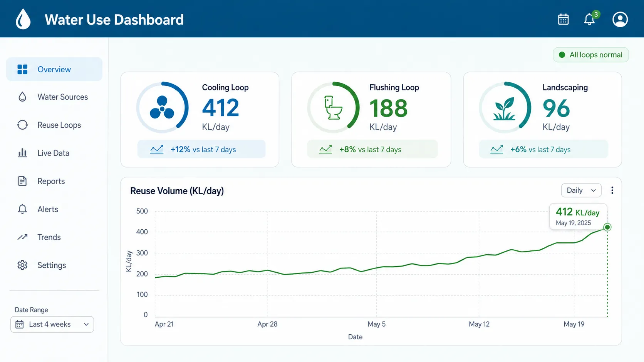
Task: Click the Landscaping 96 value
Action: click(x=556, y=108)
